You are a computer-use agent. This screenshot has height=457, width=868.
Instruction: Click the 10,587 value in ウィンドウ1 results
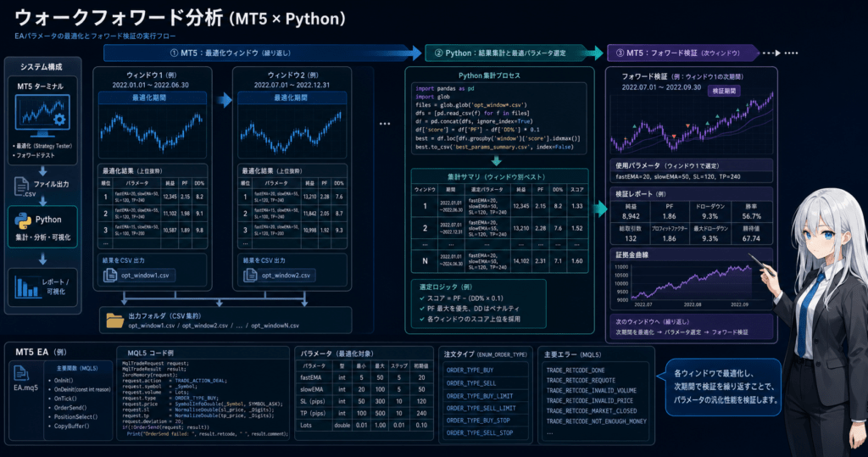point(170,230)
